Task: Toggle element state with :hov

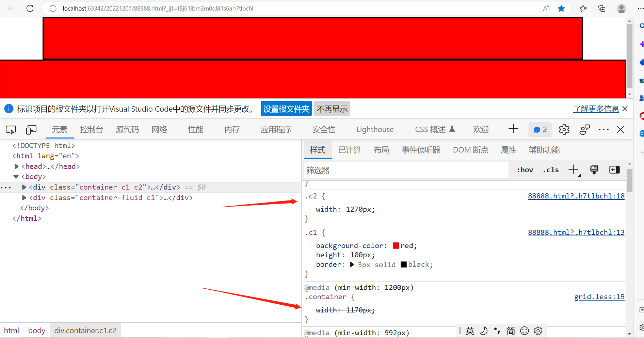Action: tap(525, 170)
